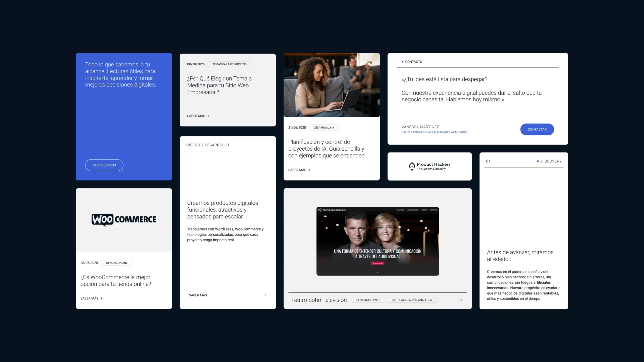Click the Todo lo que sabemos text in the blue card
644x362 pixels.
coord(120,75)
